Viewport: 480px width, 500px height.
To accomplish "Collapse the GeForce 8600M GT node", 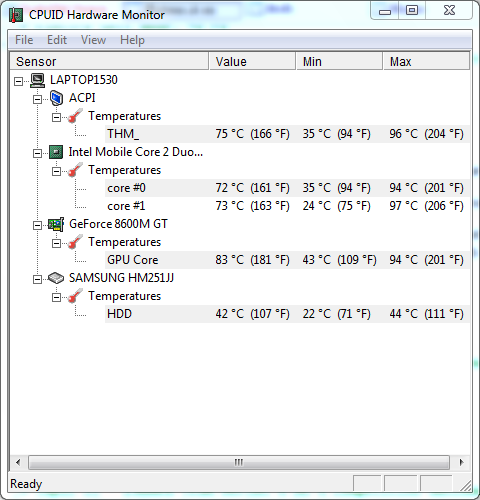I will pos(38,225).
